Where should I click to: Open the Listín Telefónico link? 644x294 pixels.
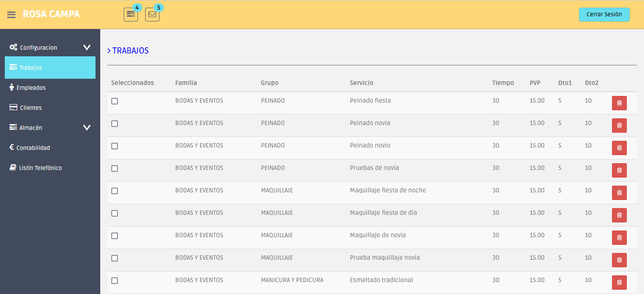click(40, 168)
